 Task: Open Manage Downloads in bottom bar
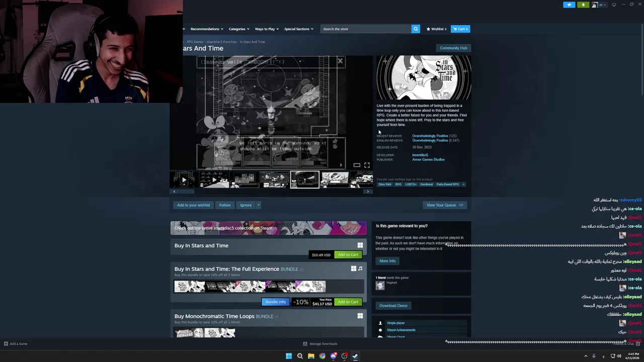pos(320,344)
